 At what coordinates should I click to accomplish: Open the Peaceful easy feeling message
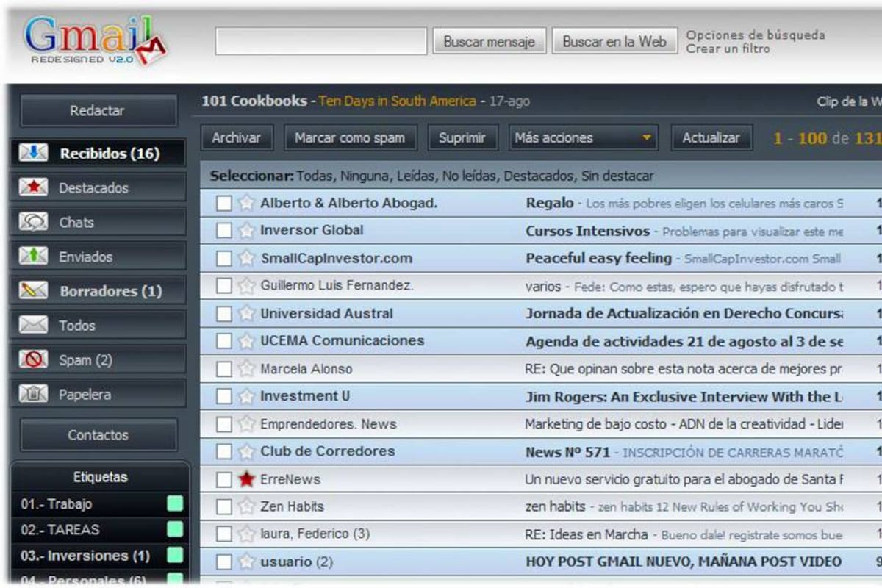[598, 258]
